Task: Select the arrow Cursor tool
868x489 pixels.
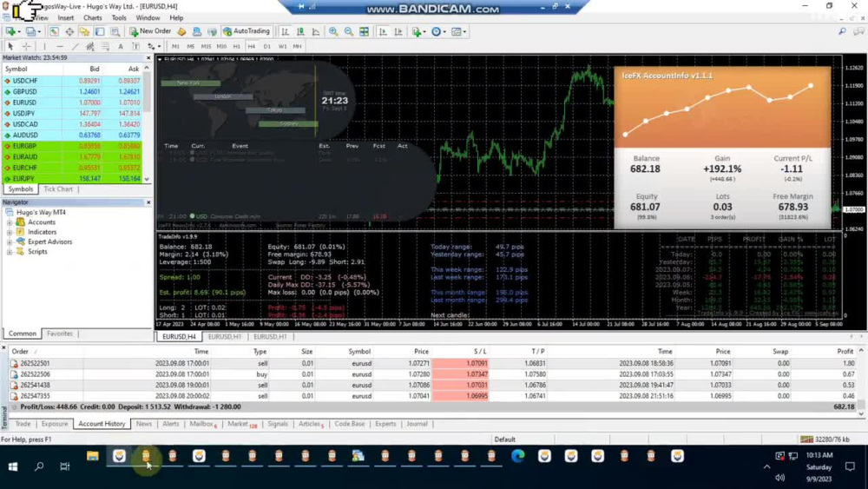Action: point(10,47)
